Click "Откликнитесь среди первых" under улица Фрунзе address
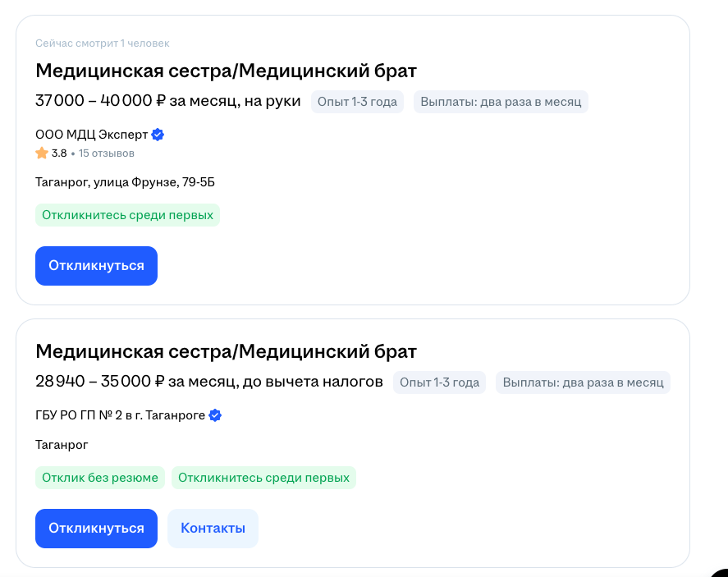 point(127,215)
